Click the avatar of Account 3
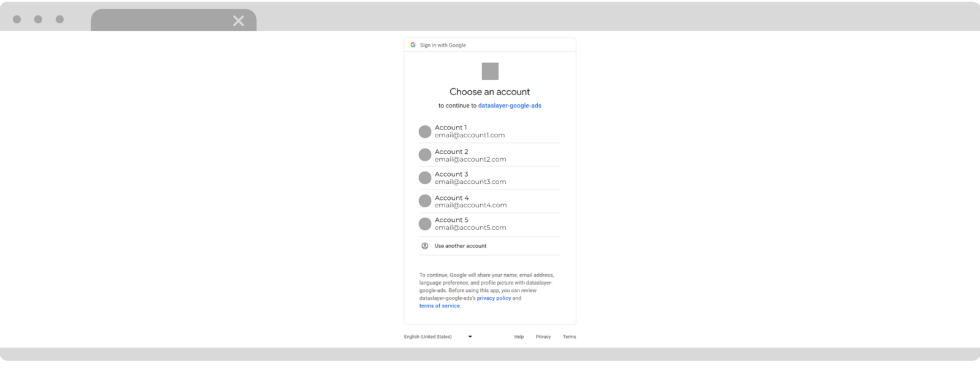Screen dimensions: 980x368 tap(425, 178)
